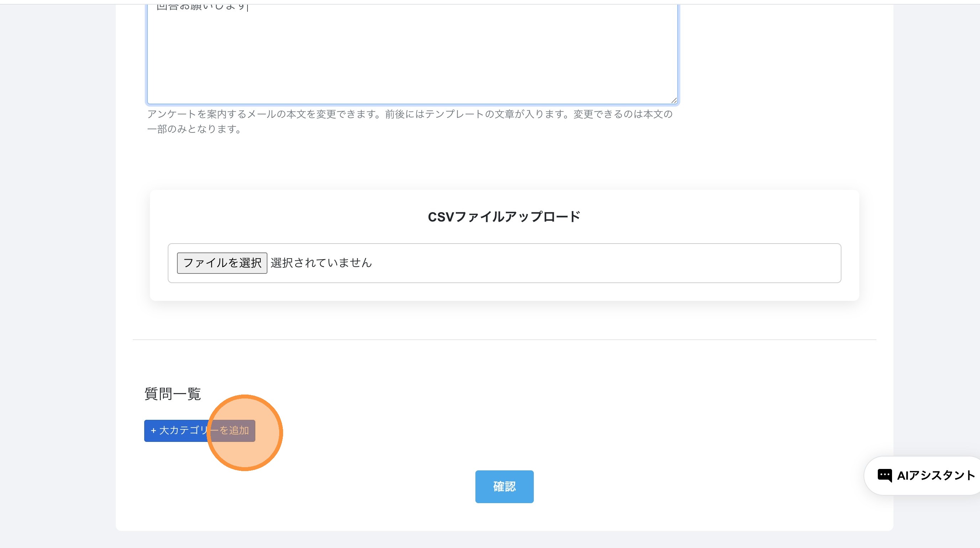Click the gray page background at left margin

[57, 266]
